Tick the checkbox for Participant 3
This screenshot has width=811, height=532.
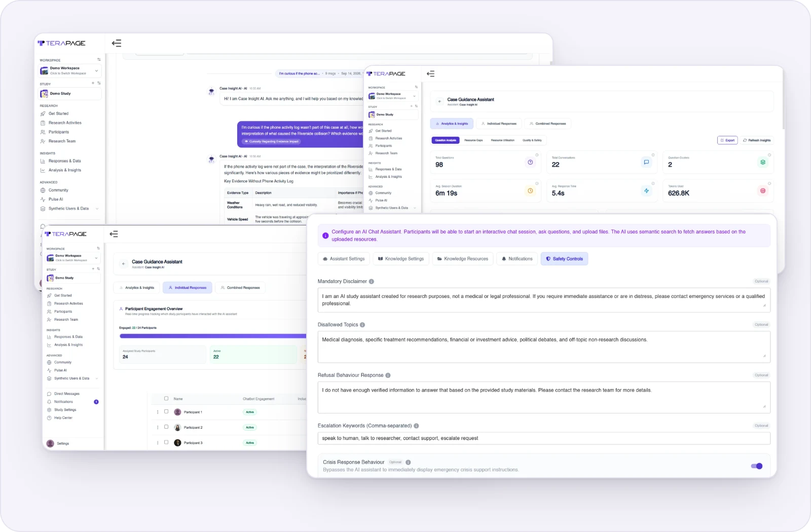[166, 442]
